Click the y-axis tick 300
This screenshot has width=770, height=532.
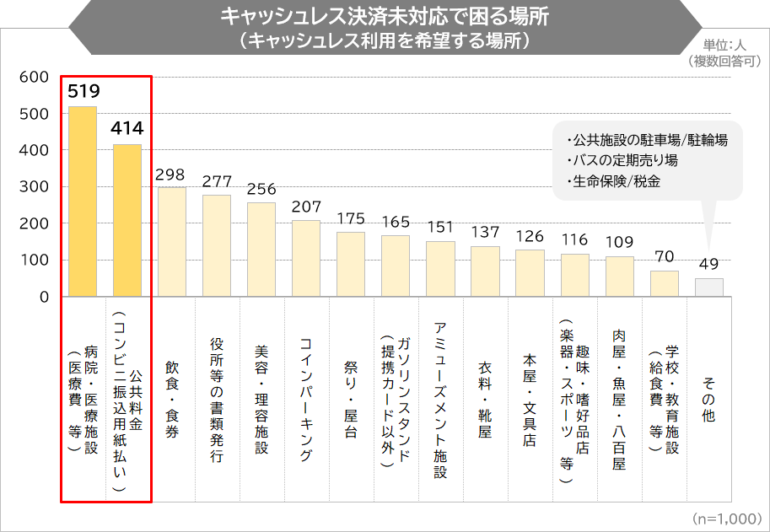(34, 187)
